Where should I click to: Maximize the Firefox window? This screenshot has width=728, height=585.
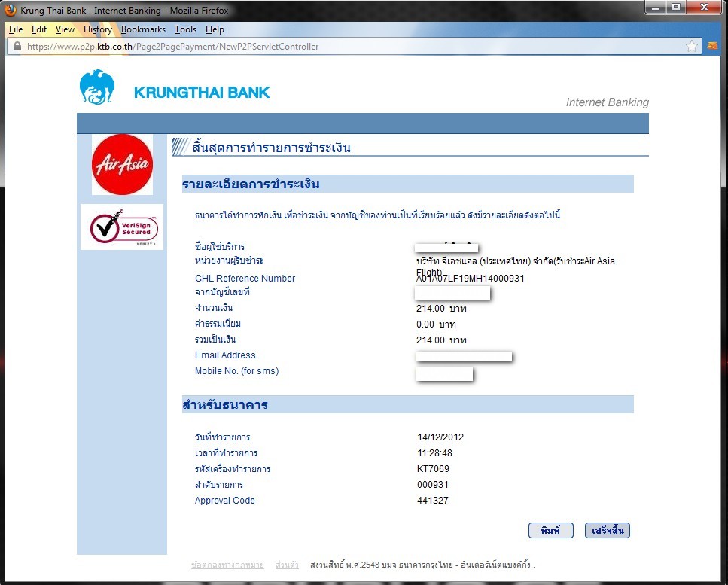pyautogui.click(x=677, y=8)
